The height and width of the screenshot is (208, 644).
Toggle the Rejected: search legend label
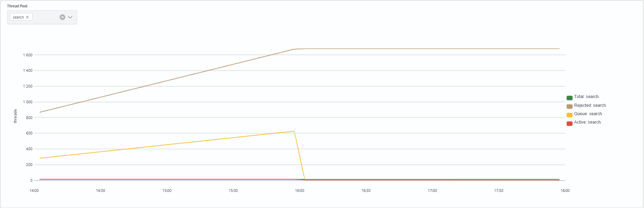pos(590,105)
